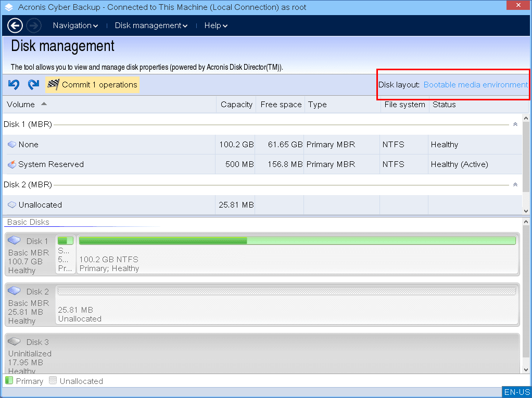532x398 pixels.
Task: Click the forward navigation arrow icon
Action: coord(34,25)
